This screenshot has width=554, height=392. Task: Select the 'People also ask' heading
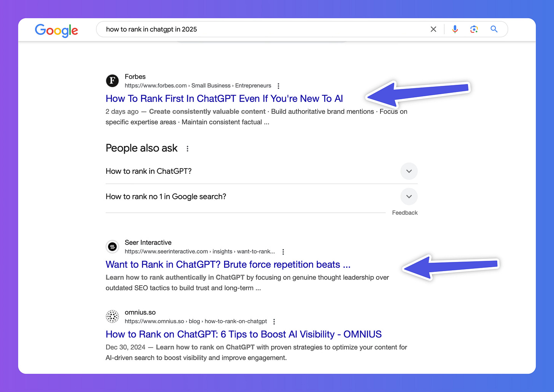pyautogui.click(x=142, y=148)
